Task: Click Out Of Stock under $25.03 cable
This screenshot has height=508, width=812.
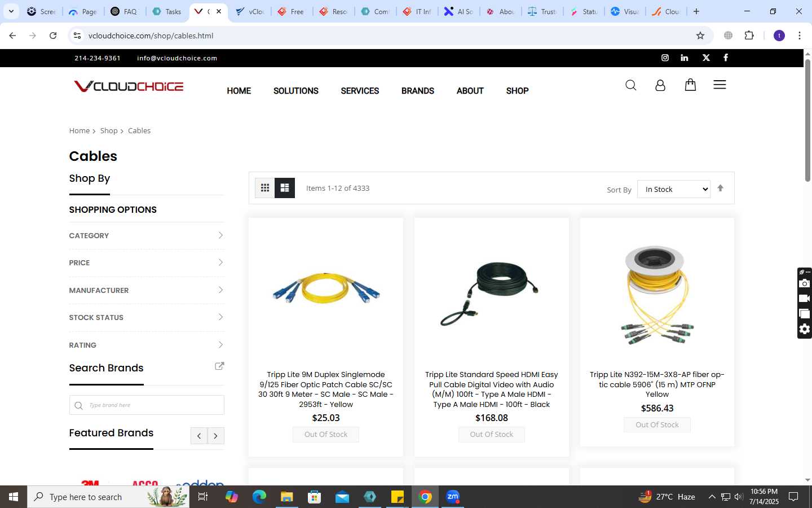Action: [x=326, y=435]
